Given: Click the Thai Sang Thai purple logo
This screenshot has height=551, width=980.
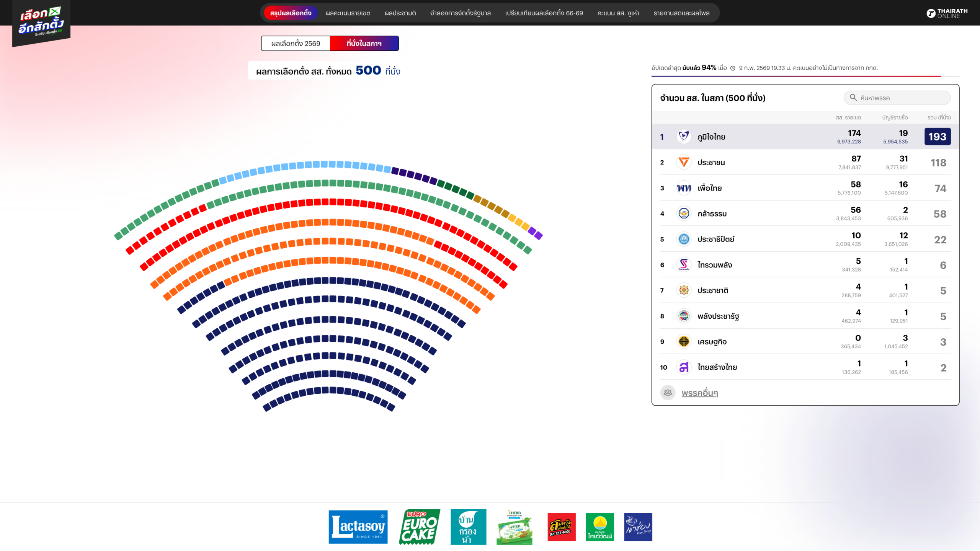Looking at the screenshot, I should 684,367.
